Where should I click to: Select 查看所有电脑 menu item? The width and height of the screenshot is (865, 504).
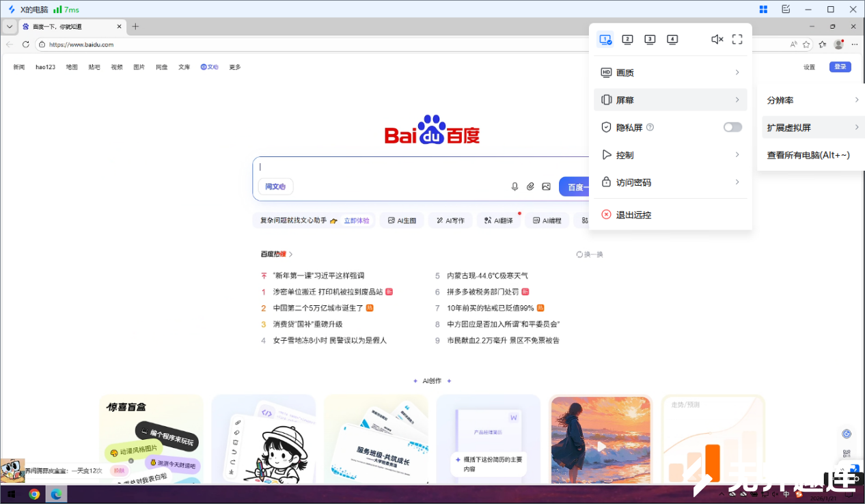click(807, 155)
